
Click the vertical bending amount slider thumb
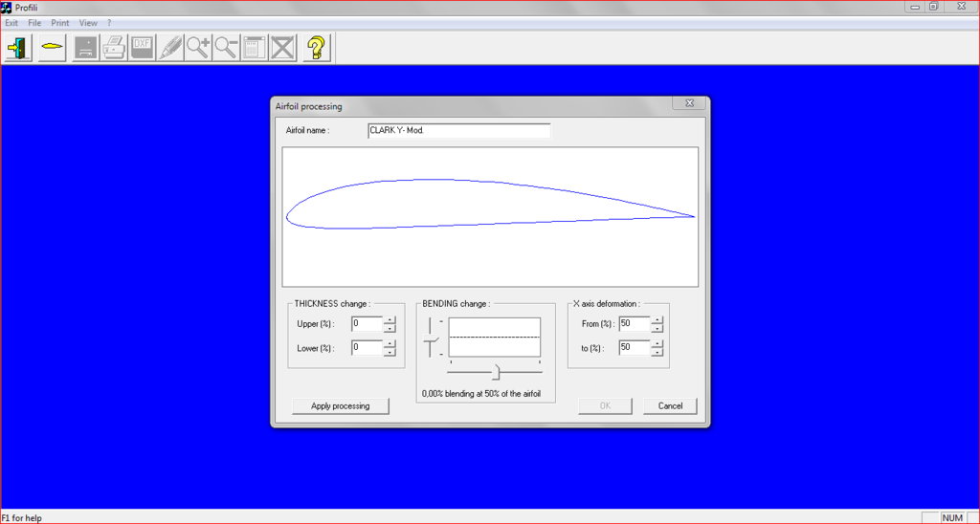click(433, 339)
